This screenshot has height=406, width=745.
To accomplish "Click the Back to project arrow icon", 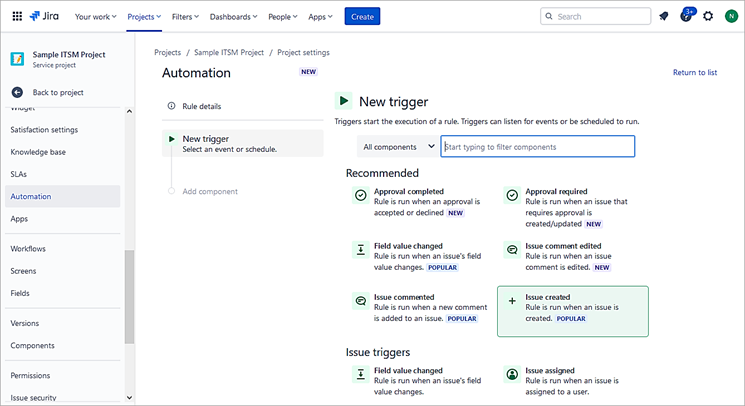I will pyautogui.click(x=17, y=92).
